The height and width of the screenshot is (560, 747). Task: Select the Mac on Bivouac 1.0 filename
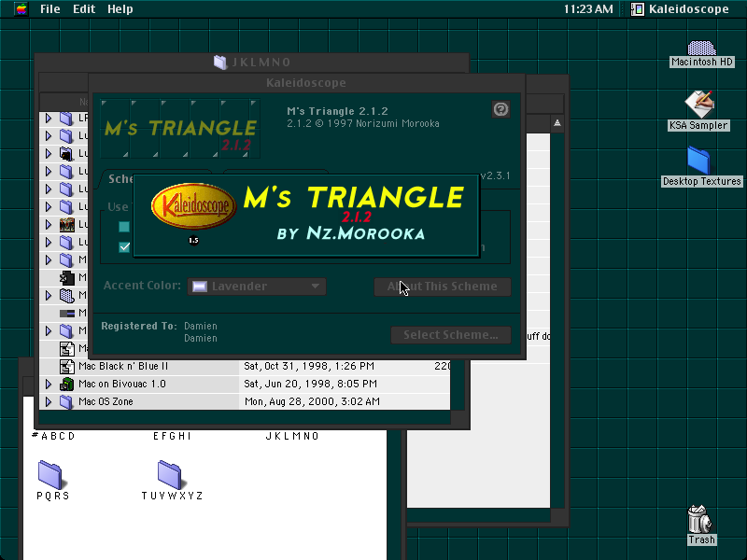click(x=122, y=384)
